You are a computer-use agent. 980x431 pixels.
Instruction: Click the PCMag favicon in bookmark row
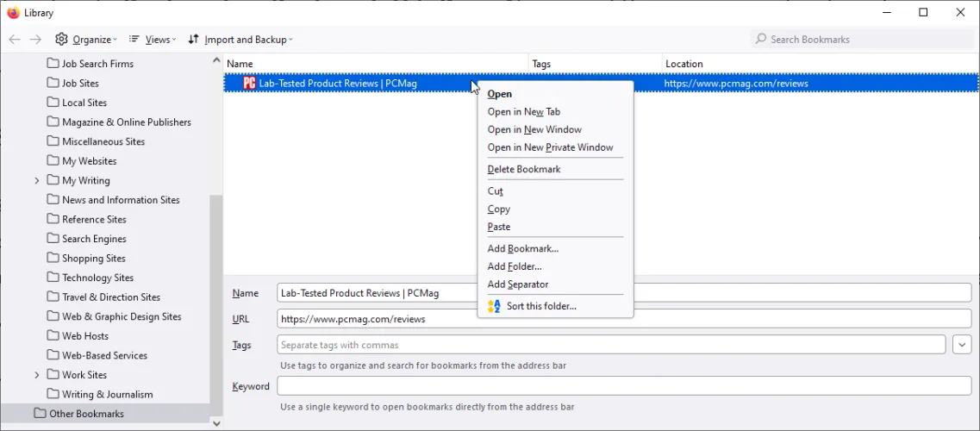click(x=249, y=84)
